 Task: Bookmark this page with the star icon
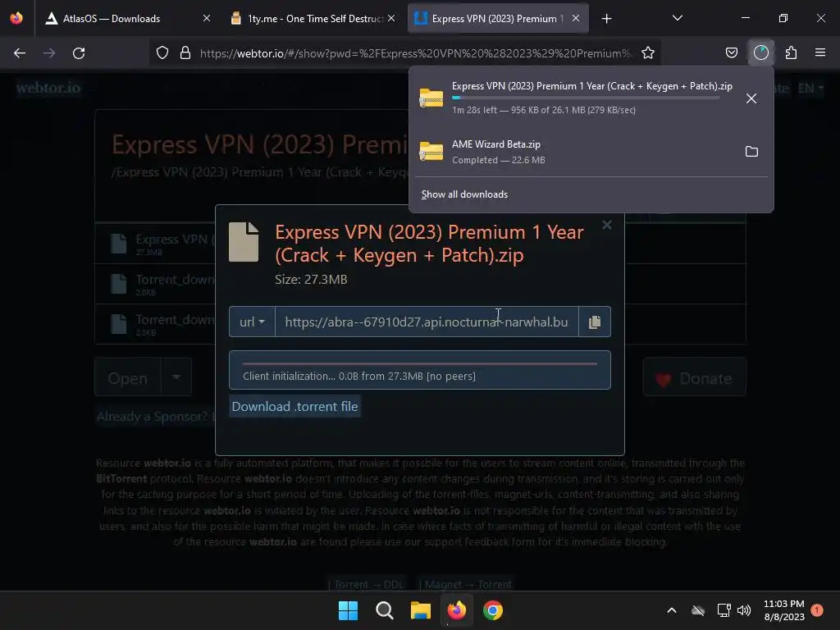pyautogui.click(x=648, y=53)
